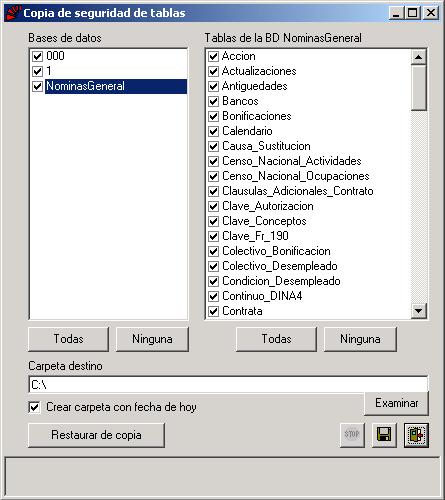The image size is (445, 500).
Task: Select the NominasGeneral database row
Action: [116, 86]
